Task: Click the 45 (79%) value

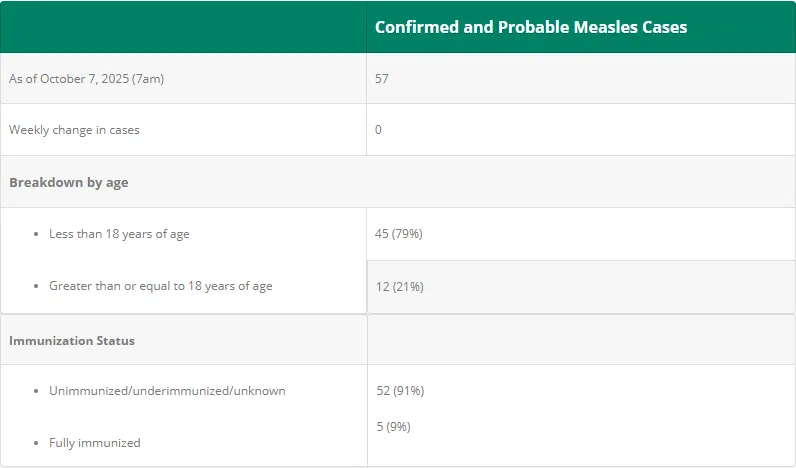Action: tap(399, 234)
